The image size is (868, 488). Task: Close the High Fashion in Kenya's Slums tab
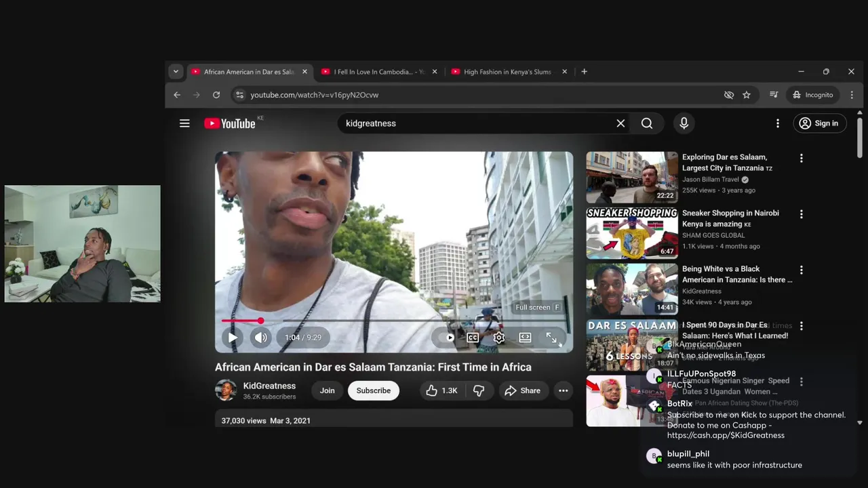[564, 72]
